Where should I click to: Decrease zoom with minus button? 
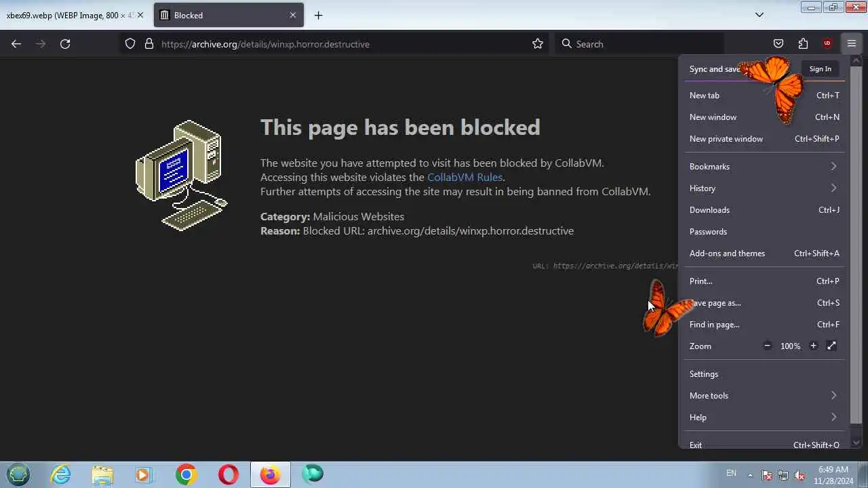767,346
